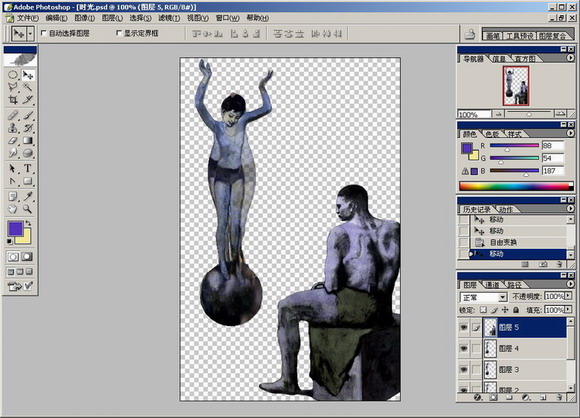Screen dimensions: 580x418
Task: Open 填充 fill slider arrow
Action: pos(569,310)
